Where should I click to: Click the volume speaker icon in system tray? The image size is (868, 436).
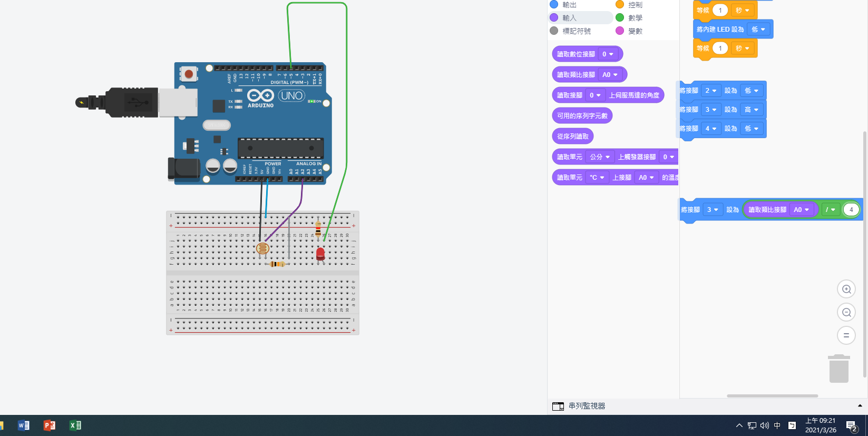tap(764, 425)
